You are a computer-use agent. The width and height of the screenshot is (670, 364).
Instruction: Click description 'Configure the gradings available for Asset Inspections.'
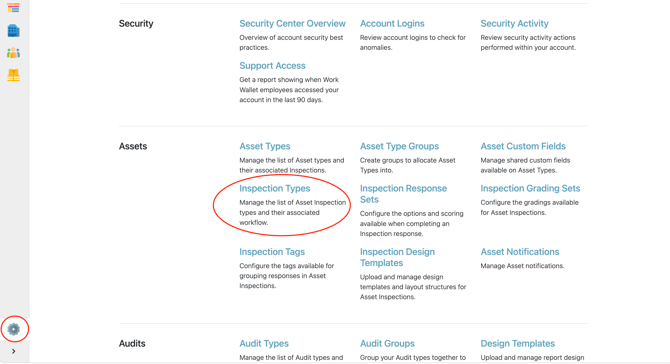(529, 207)
